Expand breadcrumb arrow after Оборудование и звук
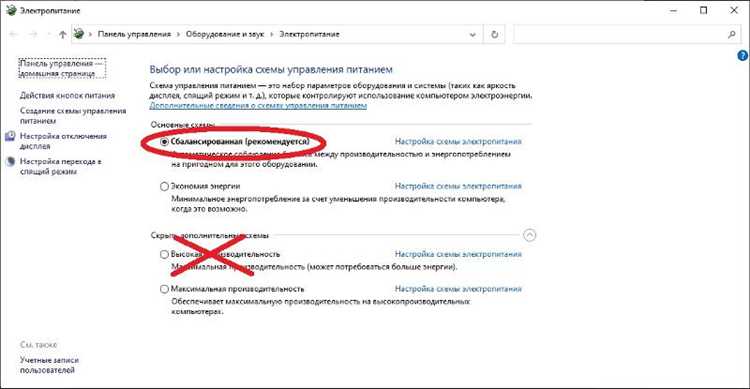 click(272, 34)
